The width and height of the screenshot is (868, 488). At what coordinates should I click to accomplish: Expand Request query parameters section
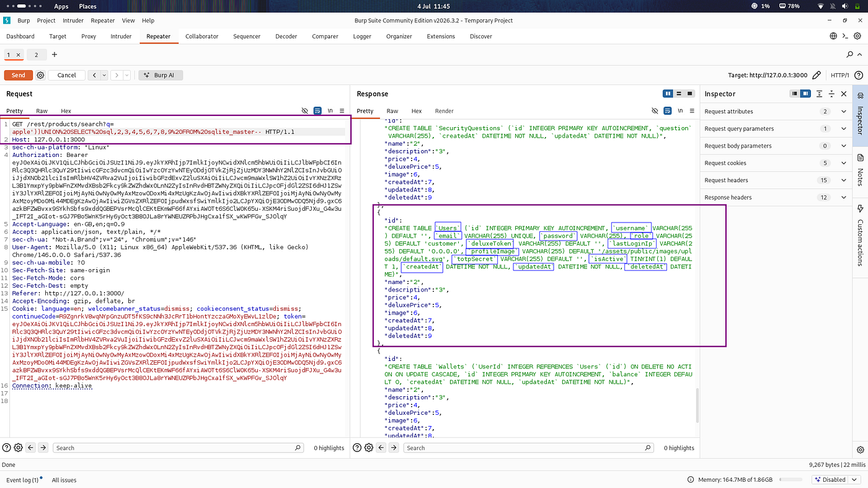(776, 128)
